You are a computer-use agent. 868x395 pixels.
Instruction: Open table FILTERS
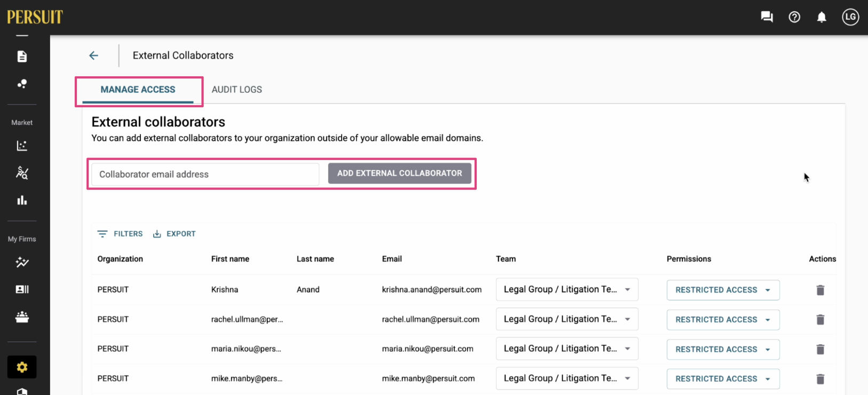(x=120, y=234)
